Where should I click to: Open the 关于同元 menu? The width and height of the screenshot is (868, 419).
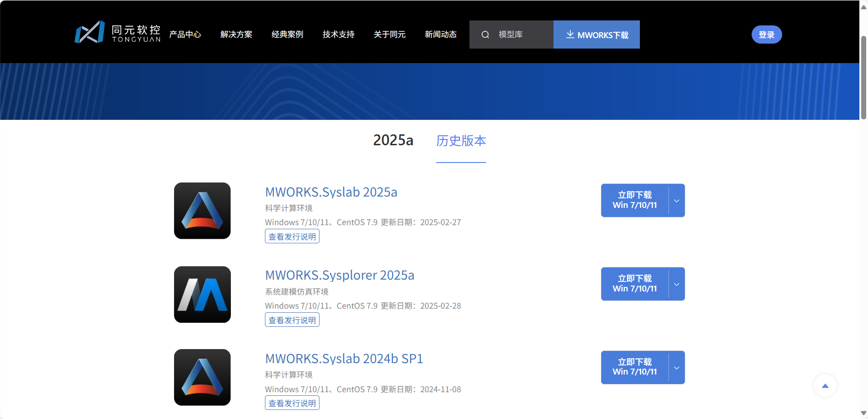click(x=389, y=35)
